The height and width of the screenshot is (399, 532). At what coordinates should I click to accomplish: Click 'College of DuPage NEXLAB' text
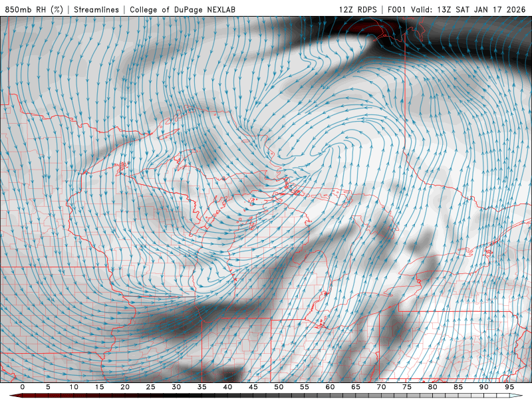click(182, 9)
